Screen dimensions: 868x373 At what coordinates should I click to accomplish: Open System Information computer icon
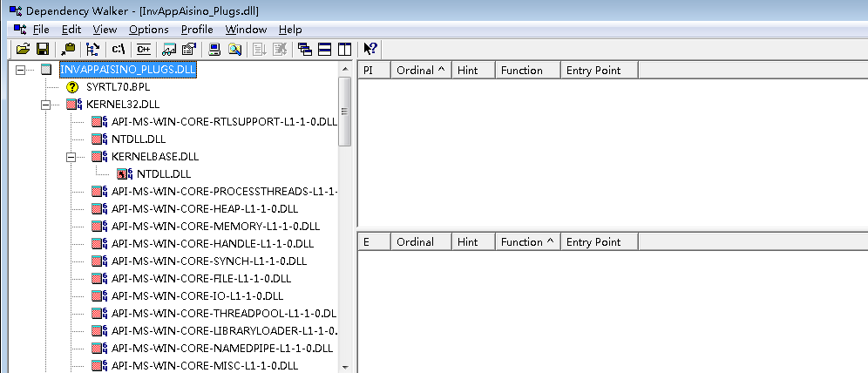[214, 50]
